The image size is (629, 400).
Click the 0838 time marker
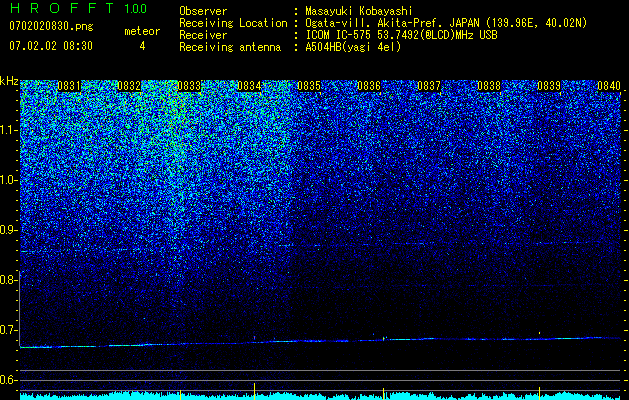pos(489,86)
